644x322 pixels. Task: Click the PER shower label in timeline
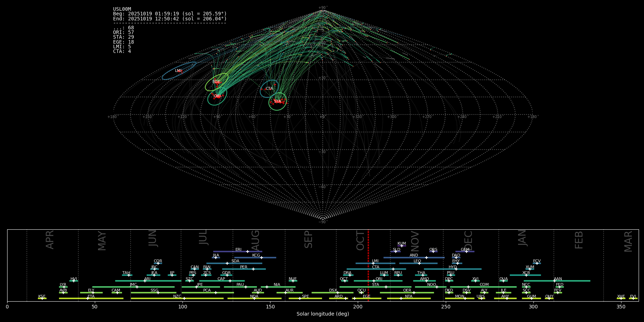244,267
